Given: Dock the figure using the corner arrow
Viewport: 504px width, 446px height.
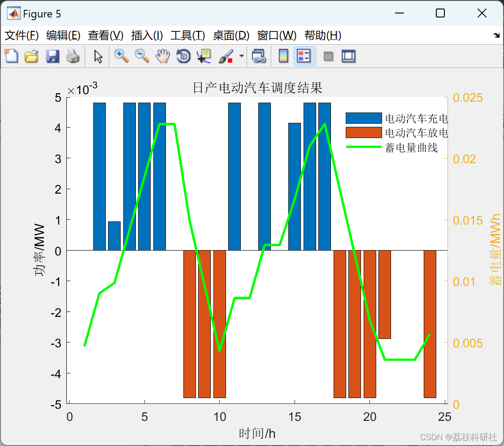Looking at the screenshot, I should 496,35.
